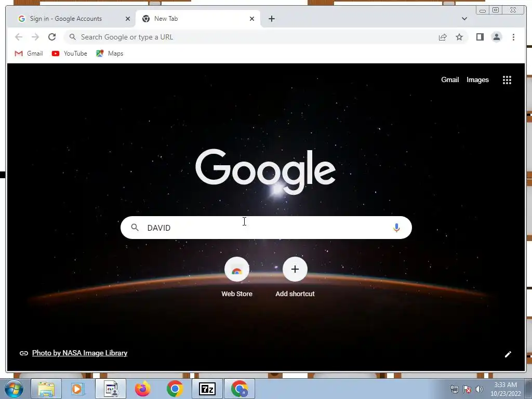This screenshot has height=399, width=532.
Task: Expand the tab search dropdown arrow
Action: coord(464,19)
